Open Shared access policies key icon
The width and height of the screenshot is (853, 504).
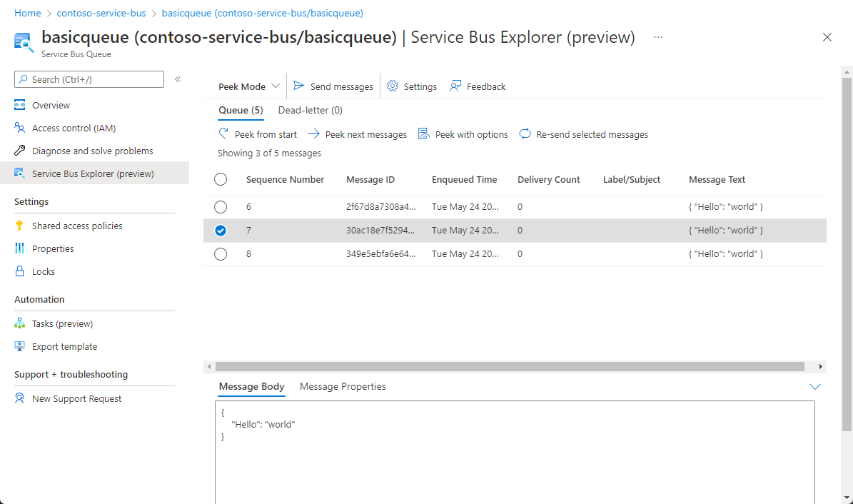pyautogui.click(x=20, y=226)
